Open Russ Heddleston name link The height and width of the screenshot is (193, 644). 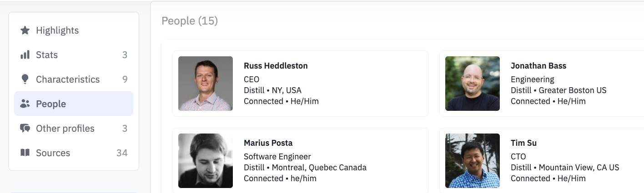pyautogui.click(x=276, y=66)
